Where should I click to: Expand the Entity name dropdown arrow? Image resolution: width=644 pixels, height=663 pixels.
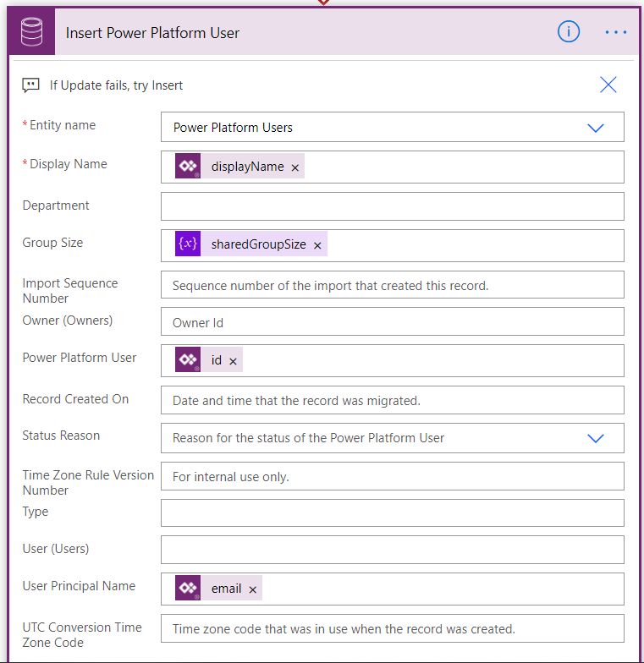[596, 128]
